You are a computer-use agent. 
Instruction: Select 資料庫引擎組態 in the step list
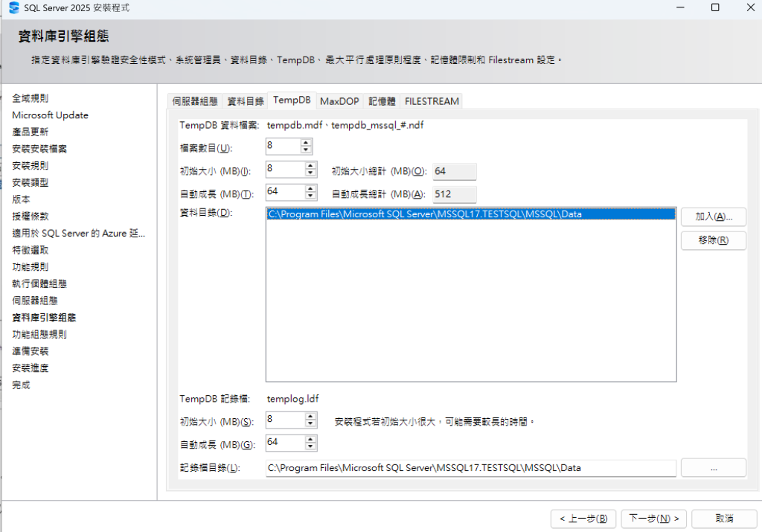pos(44,317)
